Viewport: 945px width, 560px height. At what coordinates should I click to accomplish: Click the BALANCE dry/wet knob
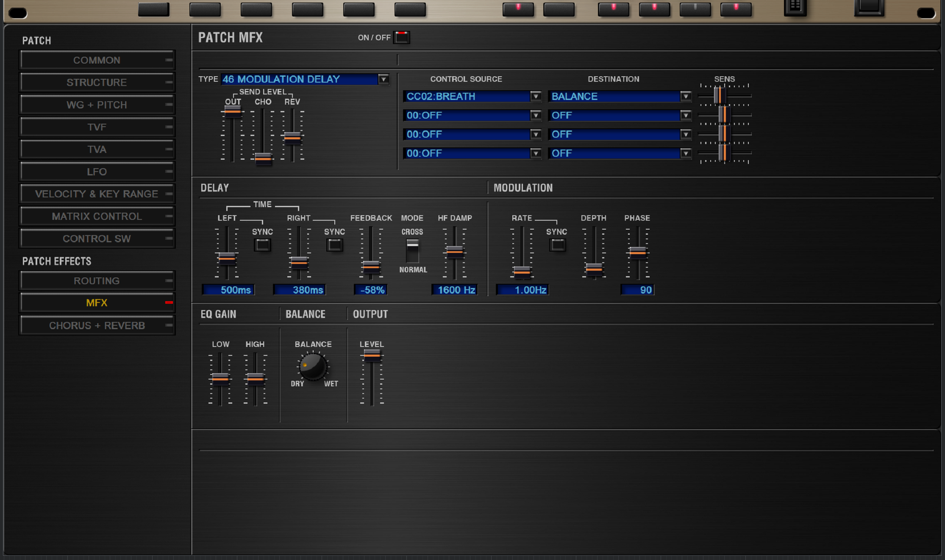coord(313,366)
